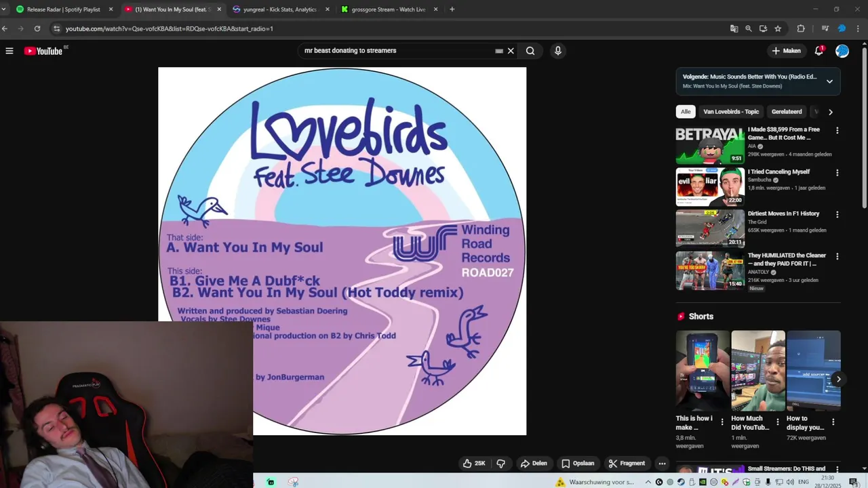Open more actions ellipsis under video
Viewport: 868px width, 488px height.
coord(662,464)
